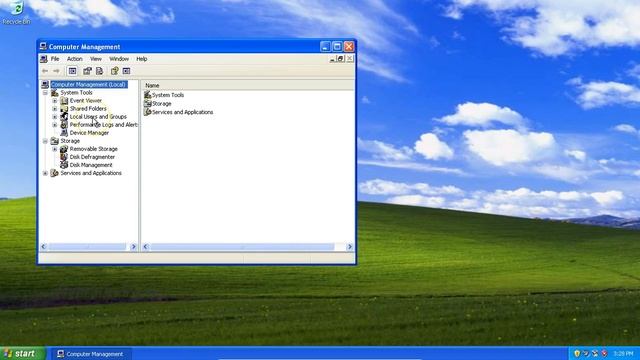This screenshot has width=640, height=360.
Task: Open the Window menu
Action: pos(119,59)
